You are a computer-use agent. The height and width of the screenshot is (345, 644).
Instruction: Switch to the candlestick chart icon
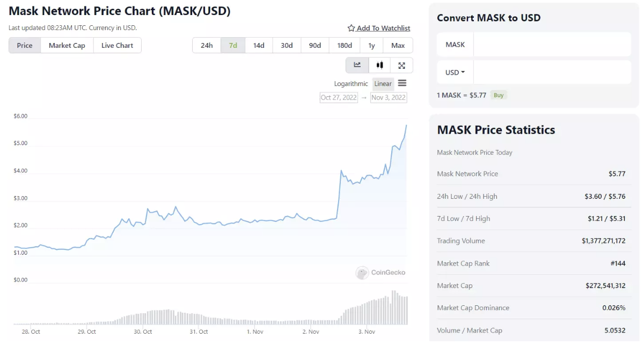click(380, 65)
